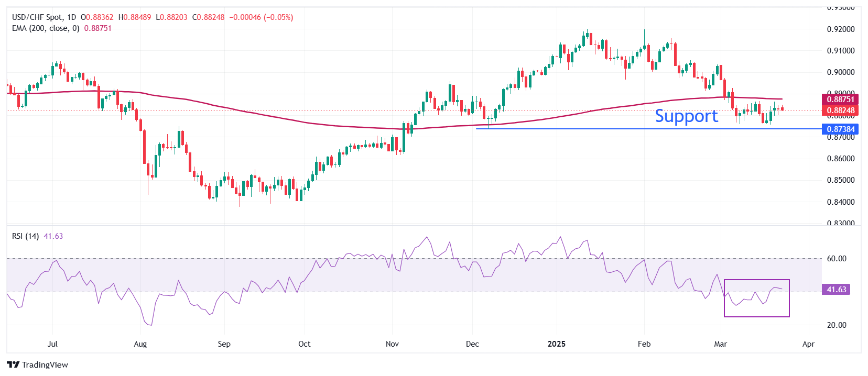The image size is (868, 376).
Task: Click the purple 41.63 RSI value label
Action: tap(836, 290)
